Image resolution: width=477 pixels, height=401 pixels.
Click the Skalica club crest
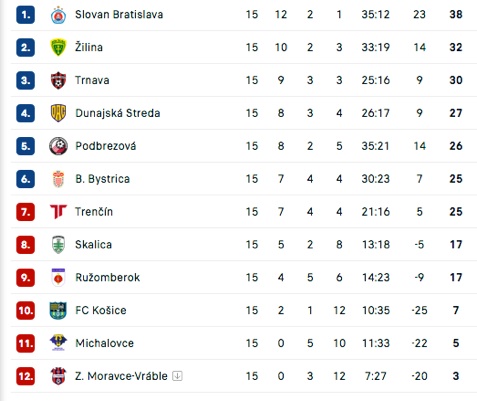(58, 245)
